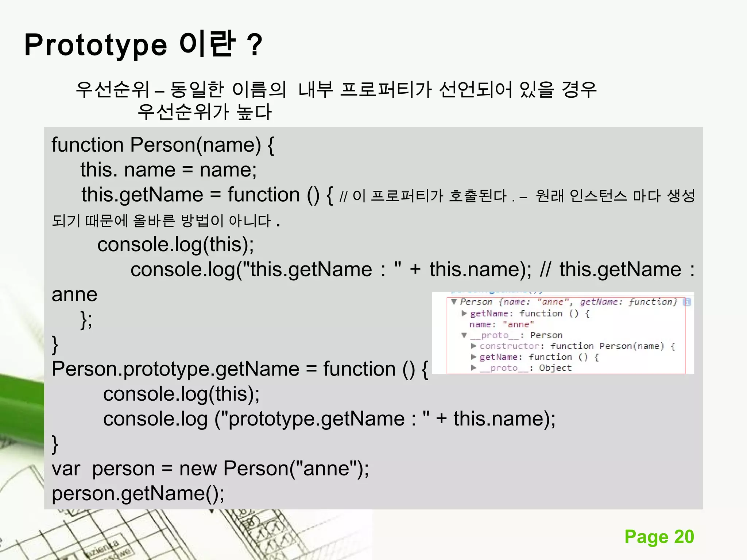Viewport: 747px width, 560px height.
Task: Click the '우선순위 – 동일한 이름의 내부 프로퍼티가' heading line
Action: (x=336, y=90)
